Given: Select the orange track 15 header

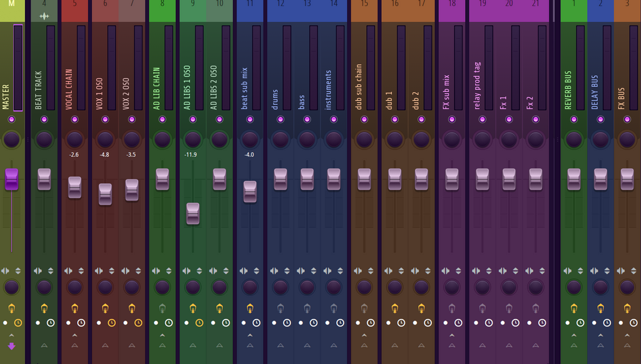Looking at the screenshot, I should 364,11.
